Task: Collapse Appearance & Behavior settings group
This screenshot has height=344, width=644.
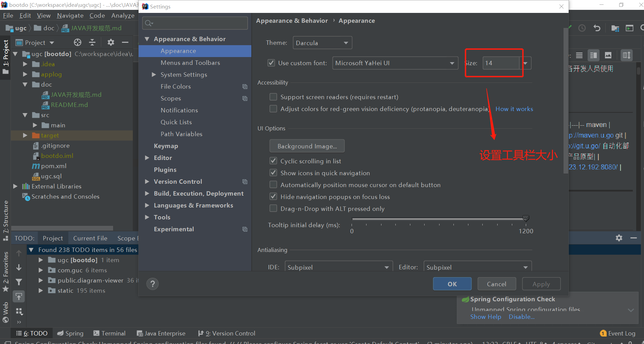Action: 147,39
